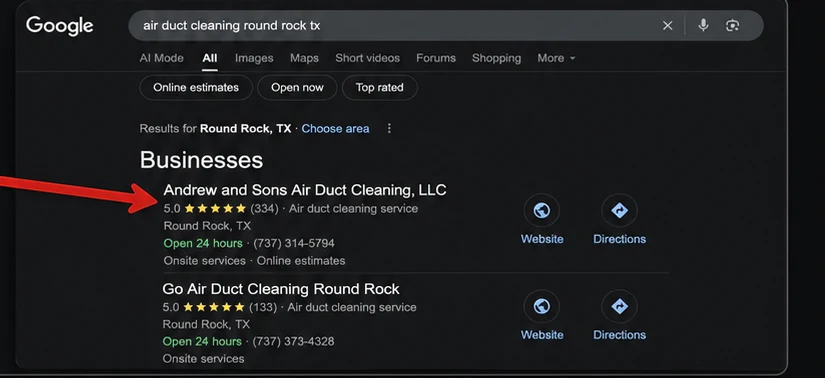Open the Short videos tab
This screenshot has height=378, width=825.
tap(367, 58)
